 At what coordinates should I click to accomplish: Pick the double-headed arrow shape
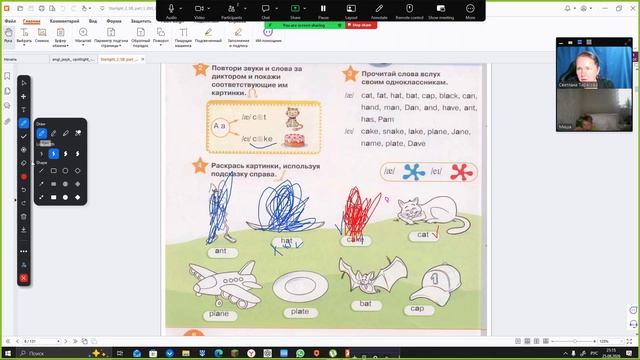tap(42, 197)
